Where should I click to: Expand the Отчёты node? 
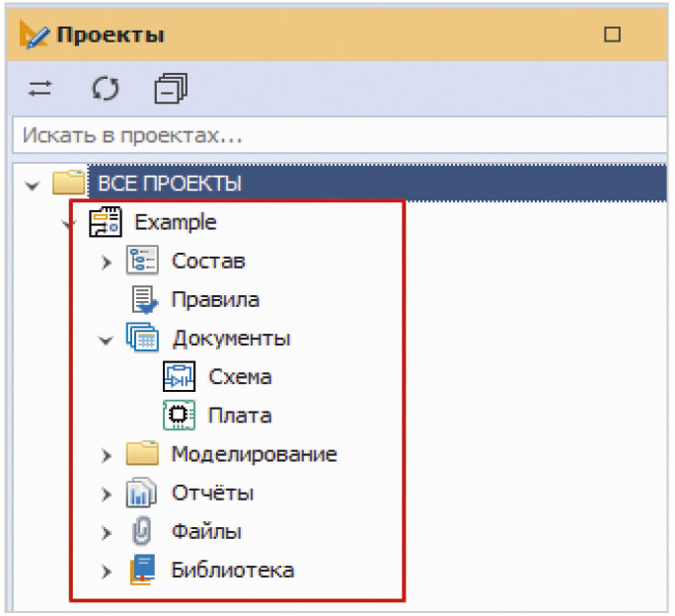[x=107, y=495]
